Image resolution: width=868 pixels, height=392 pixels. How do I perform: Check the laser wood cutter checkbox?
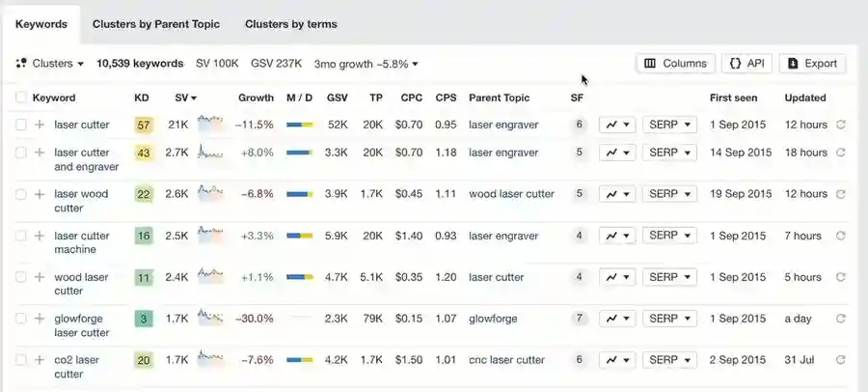(21, 194)
